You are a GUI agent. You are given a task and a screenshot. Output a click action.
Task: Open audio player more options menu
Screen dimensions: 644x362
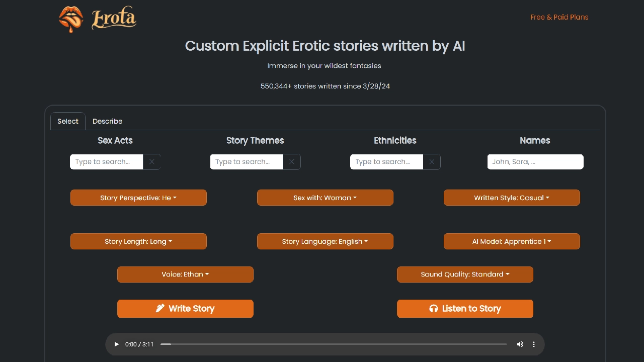click(x=534, y=344)
